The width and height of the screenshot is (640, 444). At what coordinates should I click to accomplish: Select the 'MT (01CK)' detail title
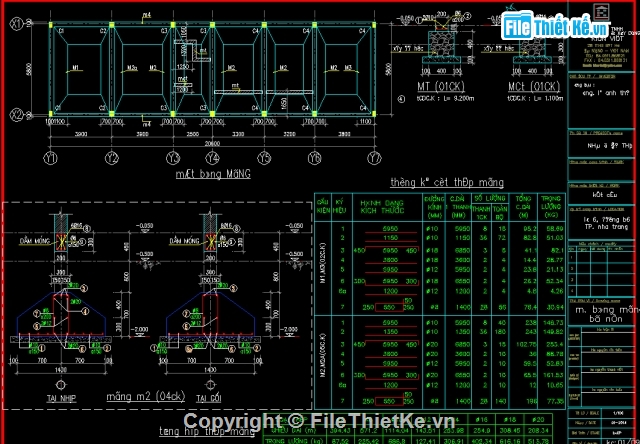440,87
